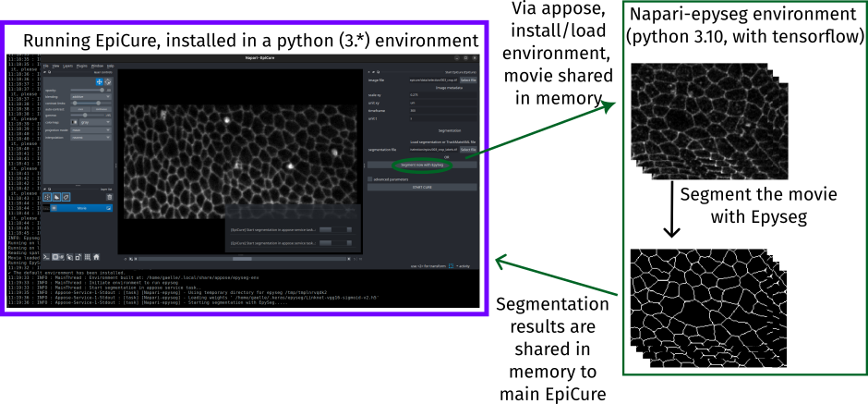This screenshot has height=404, width=868.
Task: Open the interpolation dropdown
Action: (x=92, y=138)
